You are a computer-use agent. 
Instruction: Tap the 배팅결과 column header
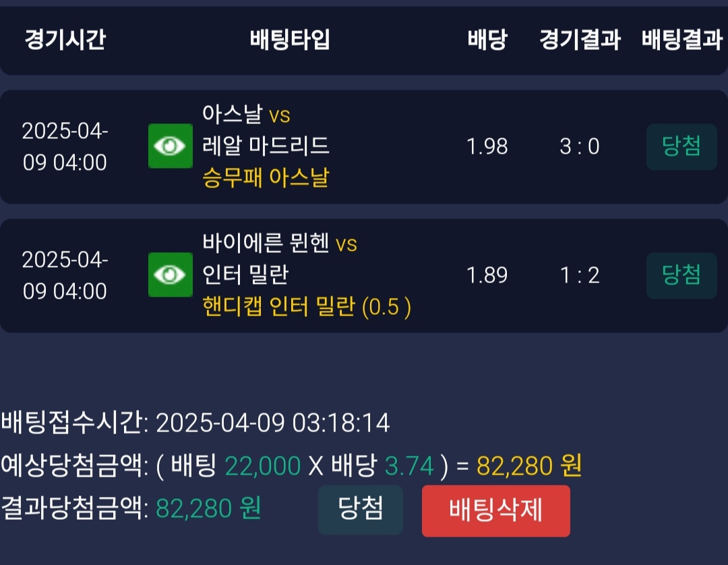coord(681,40)
